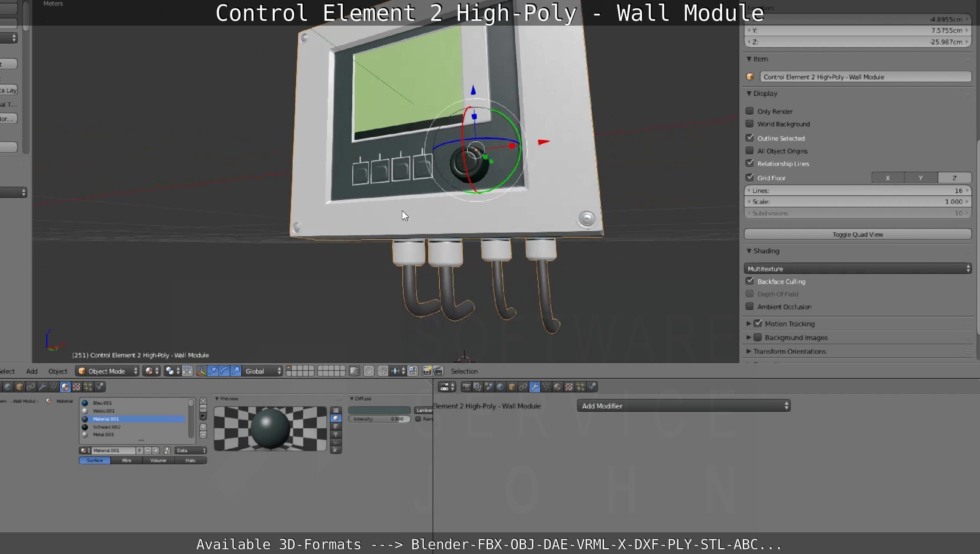Switch material type to Volume

click(158, 461)
